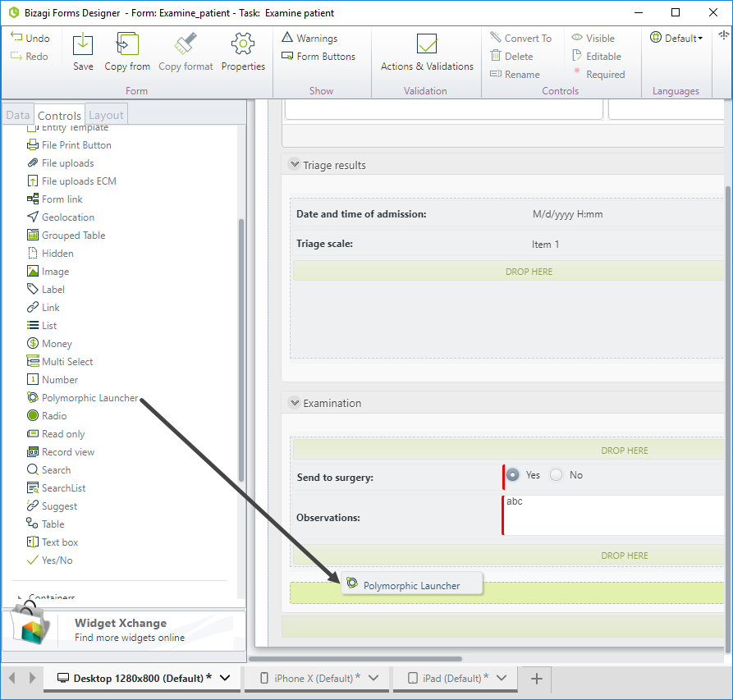This screenshot has width=733, height=700.
Task: Select the Search control
Action: click(48, 470)
